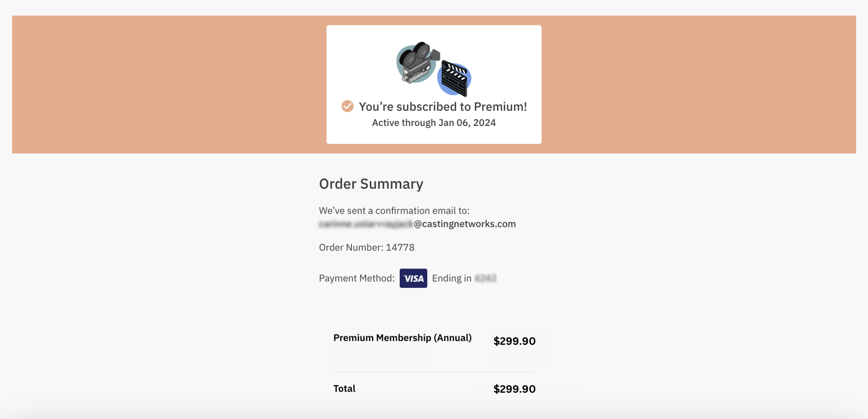Image resolution: width=868 pixels, height=419 pixels.
Task: Click the "We've sent a confirmation email to:" text
Action: pos(394,211)
